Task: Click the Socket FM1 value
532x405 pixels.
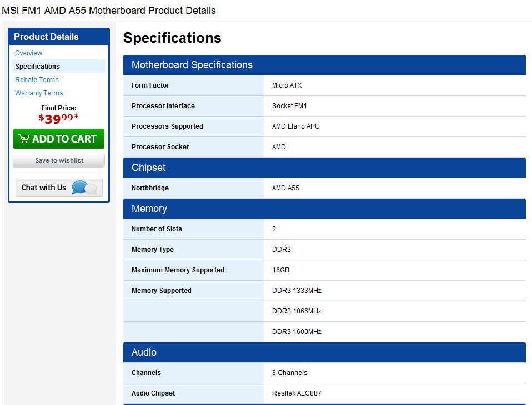Action: (289, 106)
